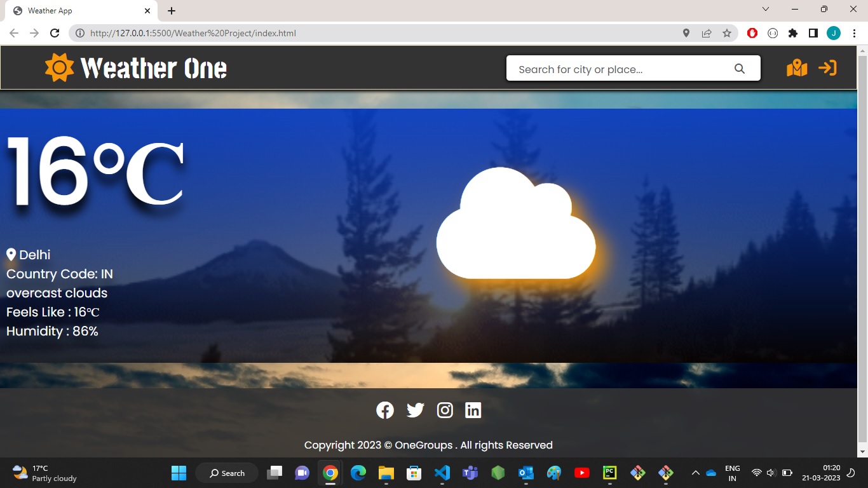Open the Twitter social icon
Image resolution: width=868 pixels, height=488 pixels.
(415, 410)
